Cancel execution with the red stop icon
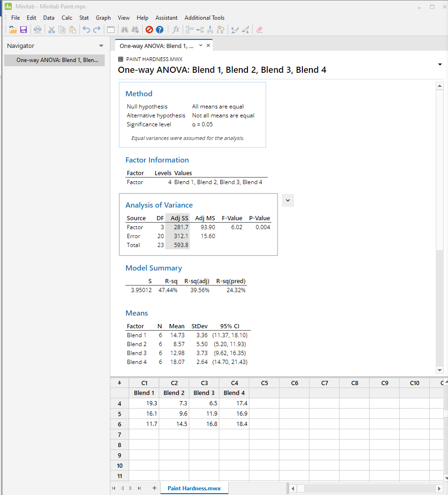This screenshot has width=448, height=495. pyautogui.click(x=149, y=30)
